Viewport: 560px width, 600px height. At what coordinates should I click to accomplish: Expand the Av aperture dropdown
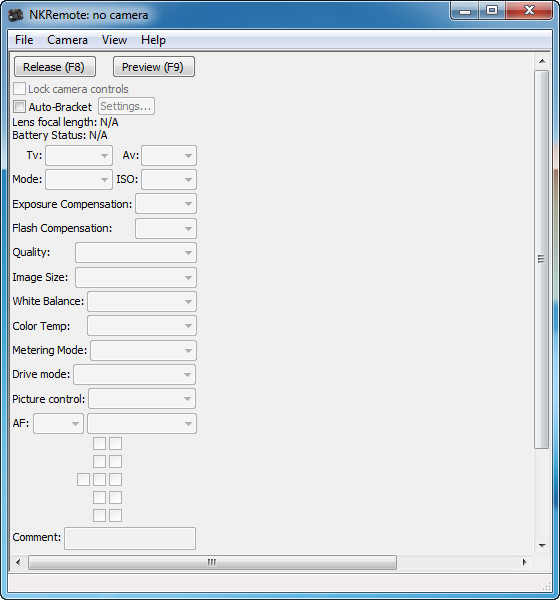pyautogui.click(x=169, y=155)
